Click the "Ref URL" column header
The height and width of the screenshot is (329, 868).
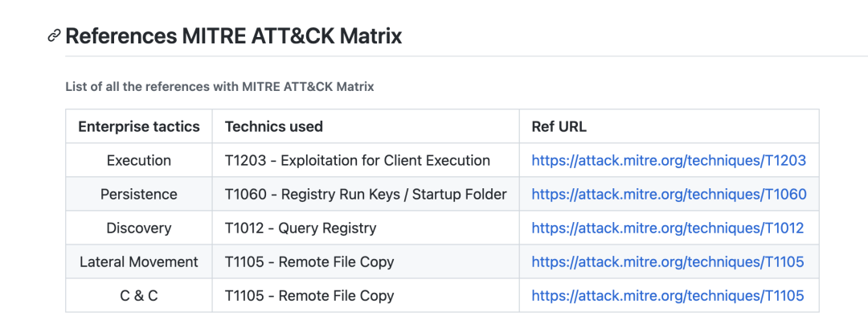pos(669,126)
